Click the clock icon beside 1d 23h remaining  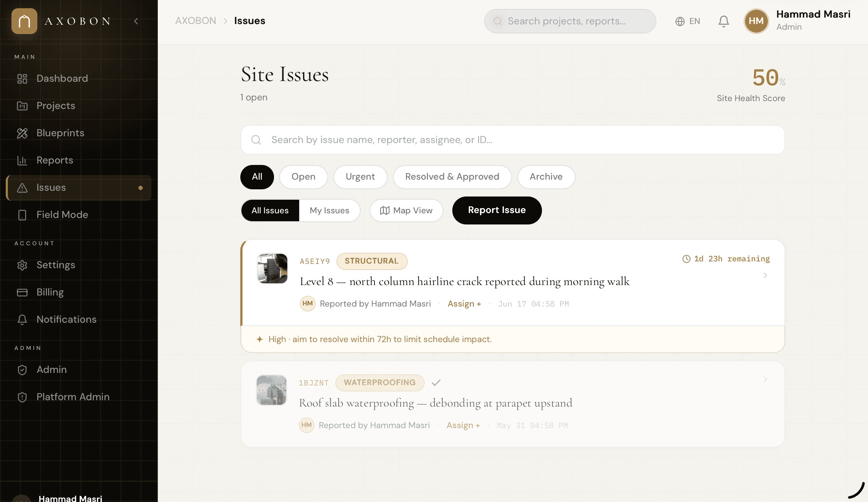click(686, 259)
